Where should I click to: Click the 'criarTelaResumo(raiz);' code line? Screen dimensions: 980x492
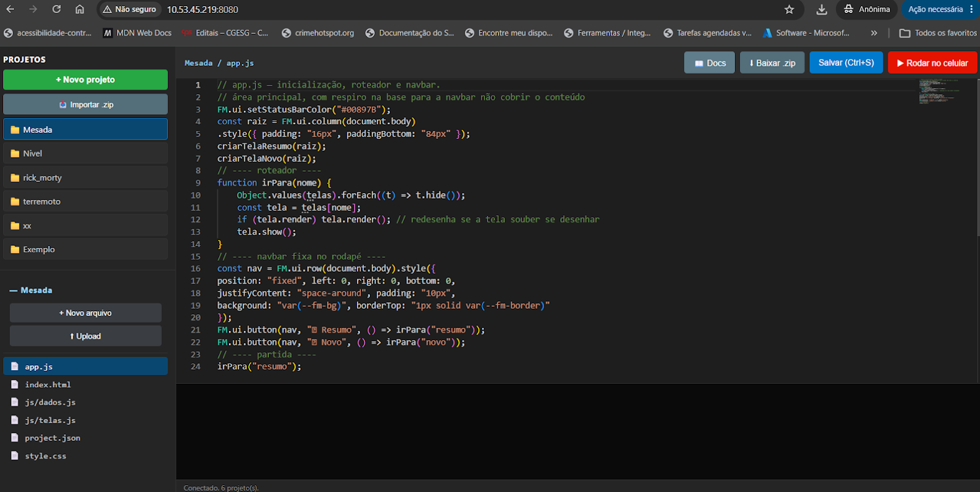271,146
